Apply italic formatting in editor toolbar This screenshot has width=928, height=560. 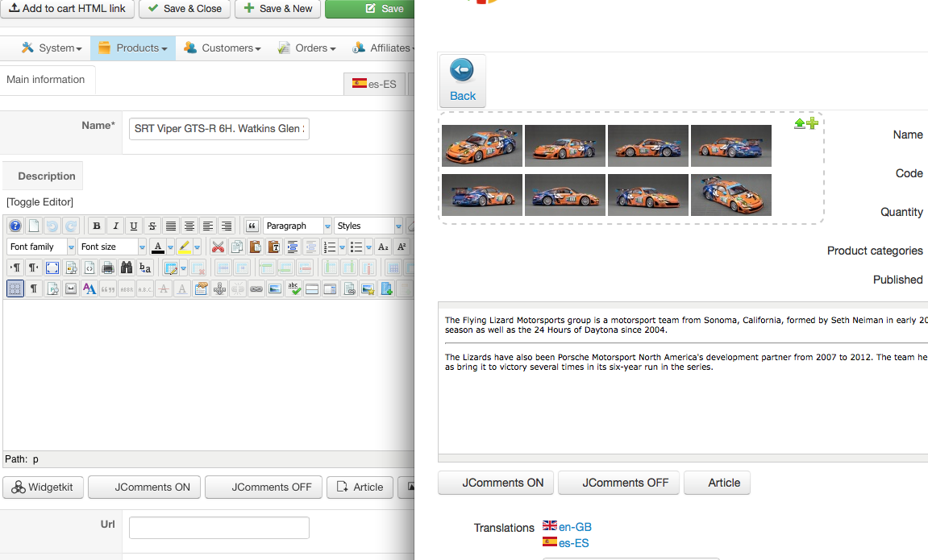[x=115, y=226]
